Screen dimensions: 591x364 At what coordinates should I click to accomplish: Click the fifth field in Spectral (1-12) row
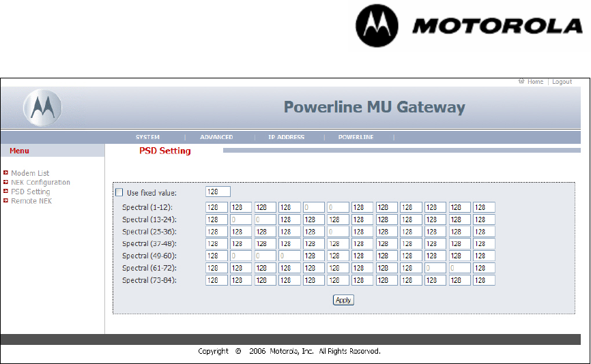point(314,207)
